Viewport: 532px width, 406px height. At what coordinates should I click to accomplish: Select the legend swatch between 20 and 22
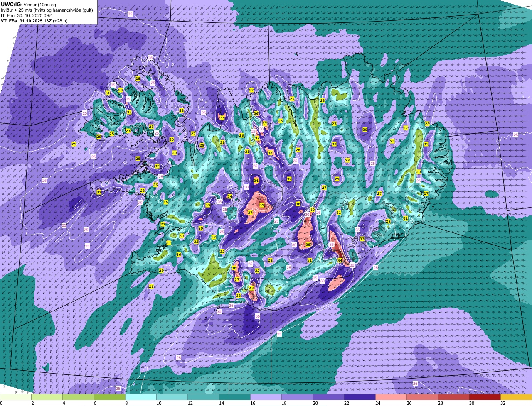click(x=329, y=397)
